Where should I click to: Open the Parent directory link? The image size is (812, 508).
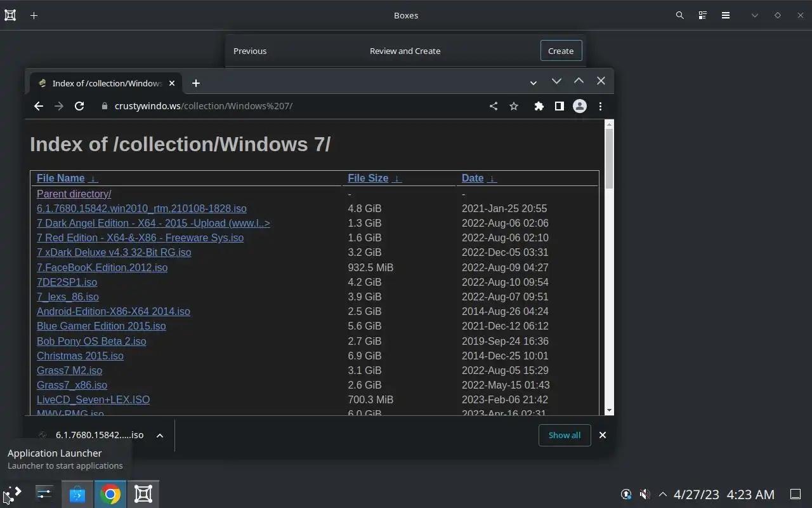click(x=74, y=194)
